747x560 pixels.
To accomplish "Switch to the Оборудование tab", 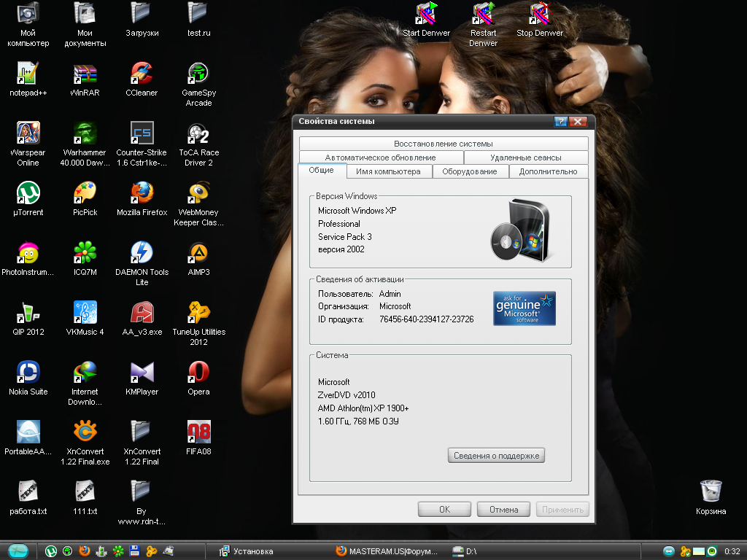I will click(x=470, y=171).
